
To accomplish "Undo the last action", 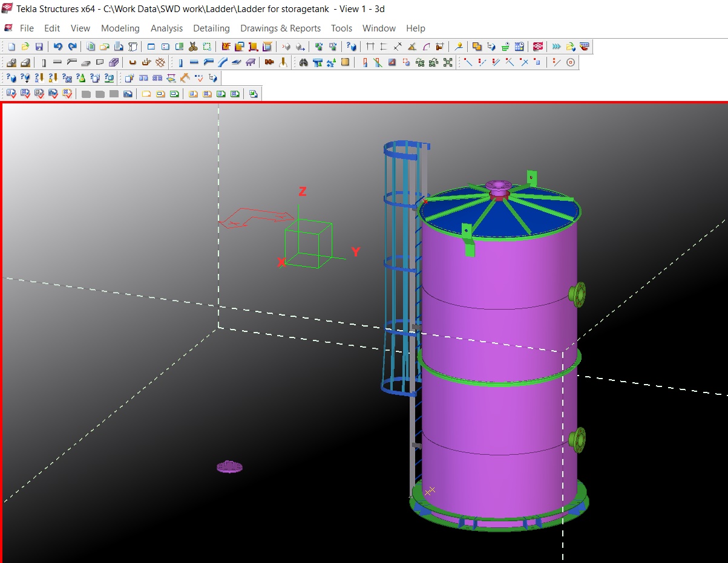I will (x=57, y=47).
